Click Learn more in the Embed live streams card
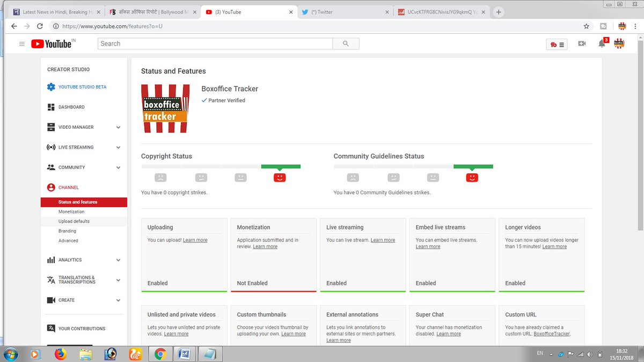This screenshot has height=362, width=644. [x=428, y=247]
